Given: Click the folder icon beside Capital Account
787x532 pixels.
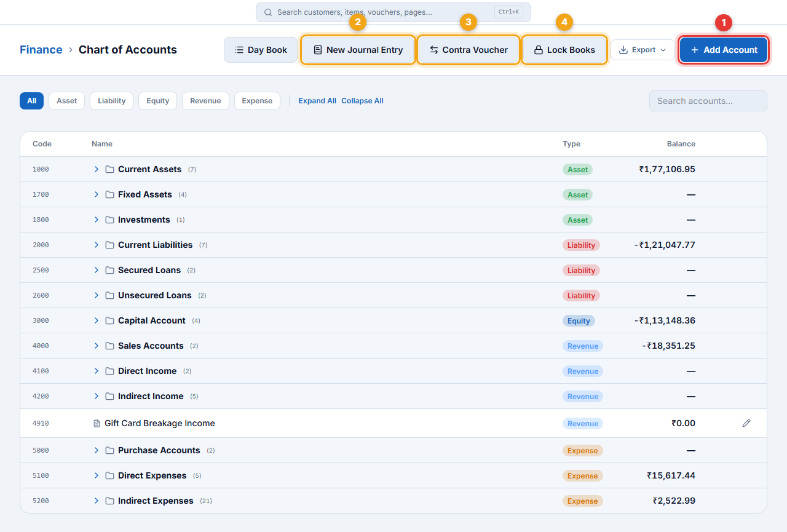Looking at the screenshot, I should click(x=109, y=320).
